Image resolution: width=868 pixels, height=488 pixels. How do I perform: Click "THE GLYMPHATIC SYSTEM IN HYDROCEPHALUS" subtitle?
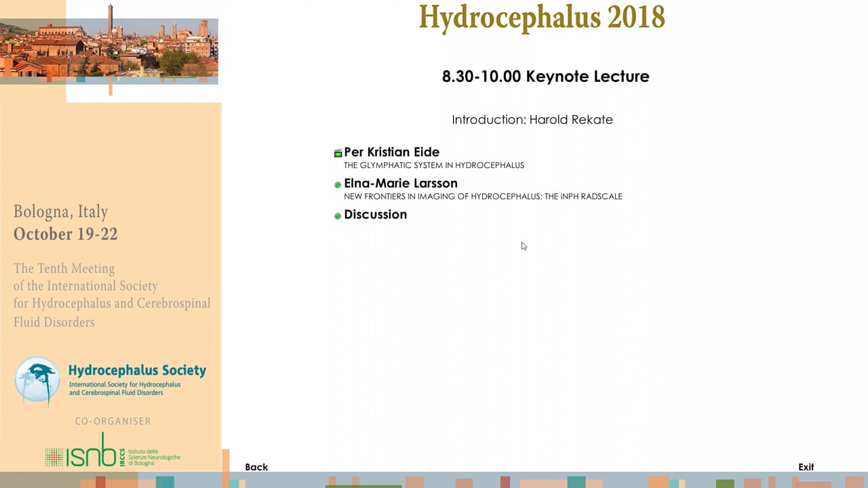coord(434,165)
